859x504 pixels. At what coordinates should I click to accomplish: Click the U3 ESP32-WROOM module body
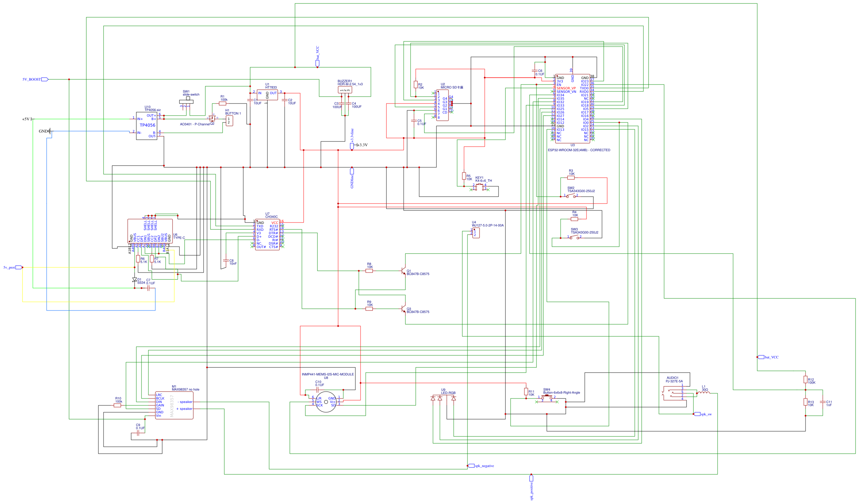coord(573,108)
